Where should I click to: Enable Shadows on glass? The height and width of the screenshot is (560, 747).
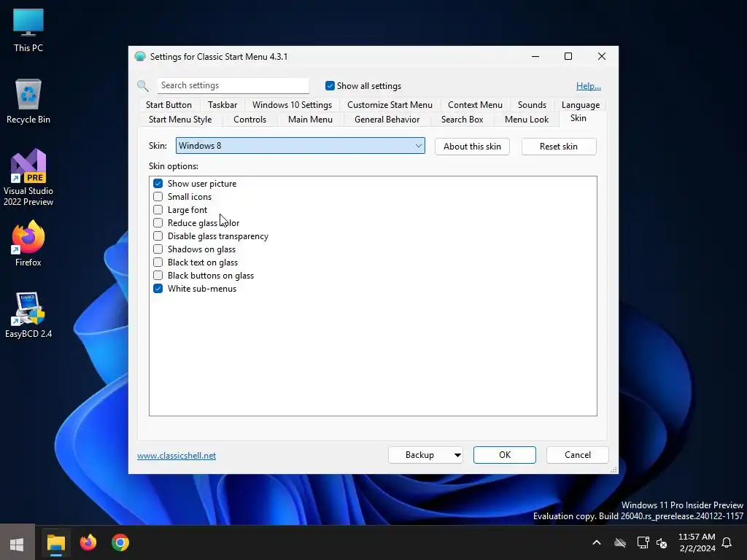point(158,249)
